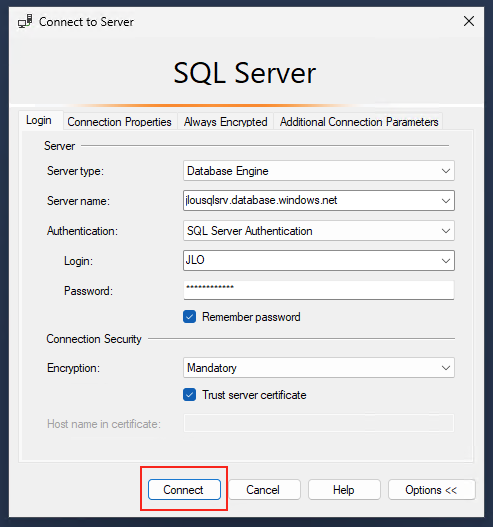Viewport: 493px width, 527px height.
Task: Open Help for this dialog
Action: pyautogui.click(x=344, y=490)
